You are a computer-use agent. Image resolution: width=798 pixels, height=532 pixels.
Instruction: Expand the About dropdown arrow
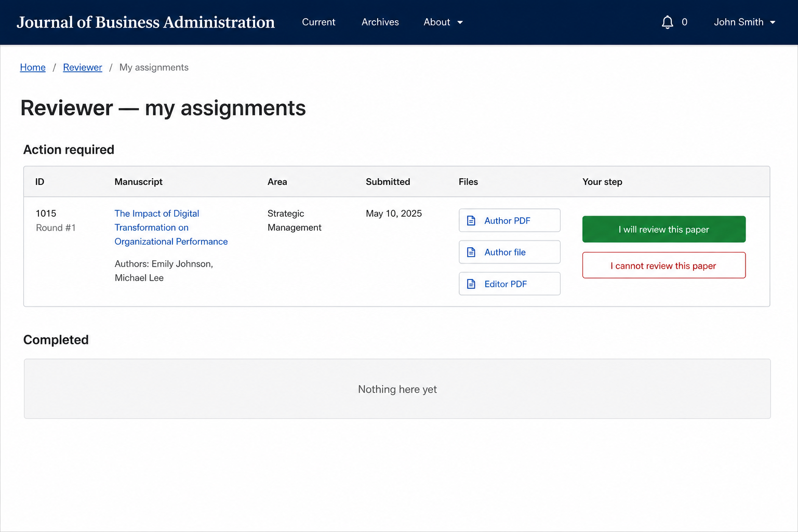tap(460, 22)
